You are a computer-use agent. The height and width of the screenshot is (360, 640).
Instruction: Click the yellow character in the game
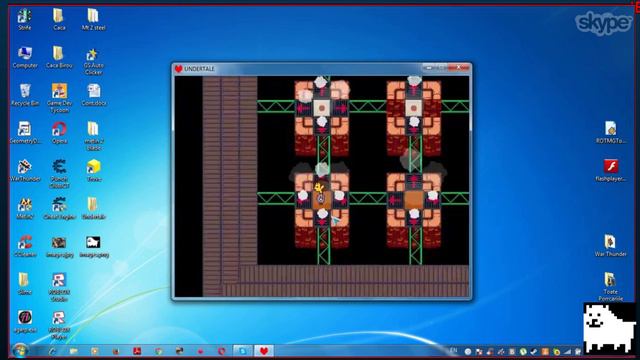pos(319,188)
